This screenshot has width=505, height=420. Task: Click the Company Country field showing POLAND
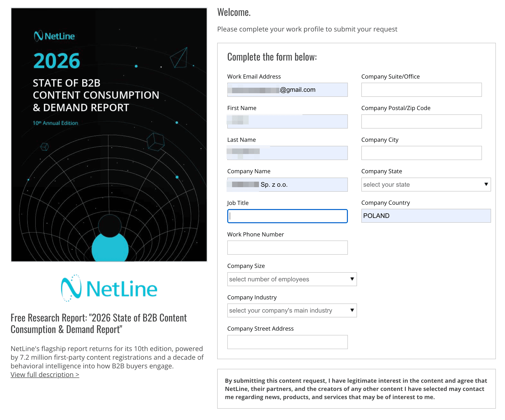click(x=426, y=216)
